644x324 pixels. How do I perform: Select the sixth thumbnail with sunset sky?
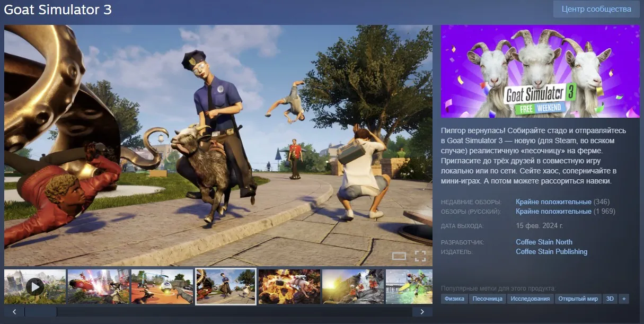[x=353, y=287]
